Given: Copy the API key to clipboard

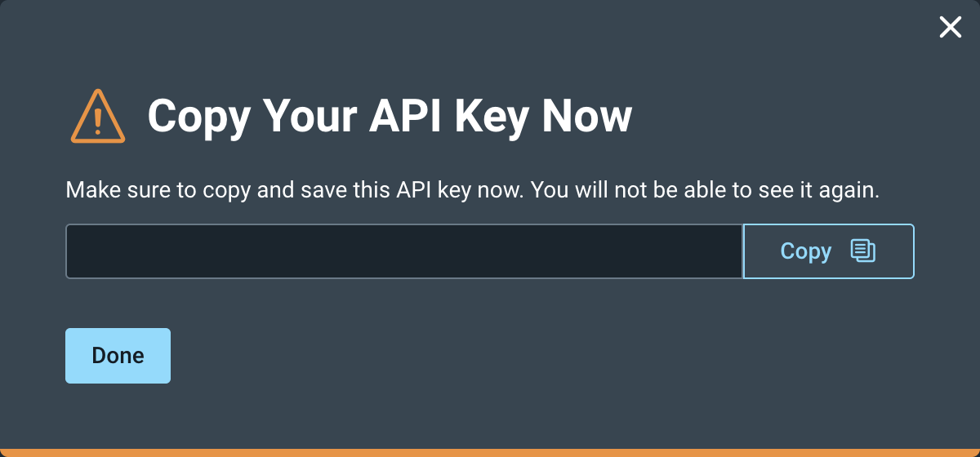Looking at the screenshot, I should point(827,251).
